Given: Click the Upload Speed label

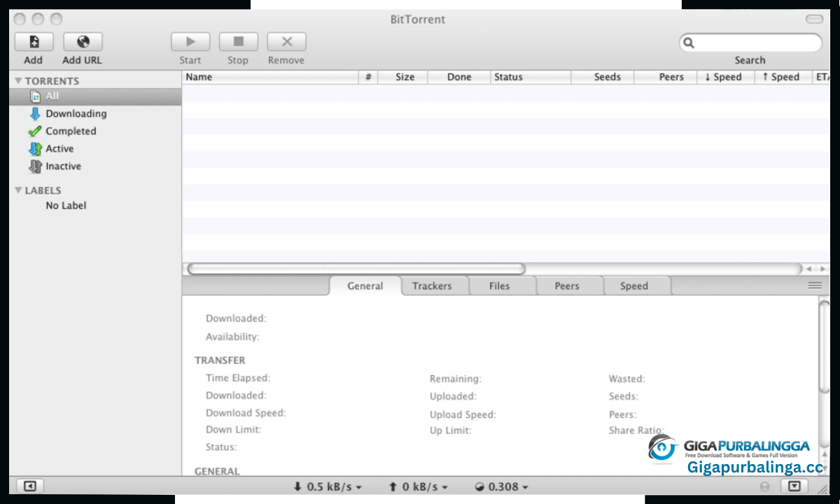Looking at the screenshot, I should coord(463,414).
